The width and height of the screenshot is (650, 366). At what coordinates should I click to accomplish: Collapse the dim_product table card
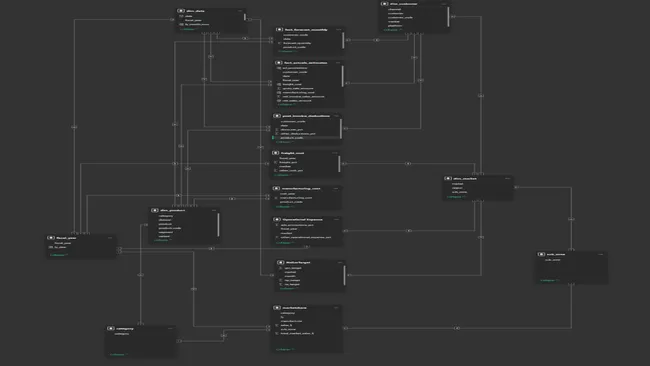[x=163, y=240]
